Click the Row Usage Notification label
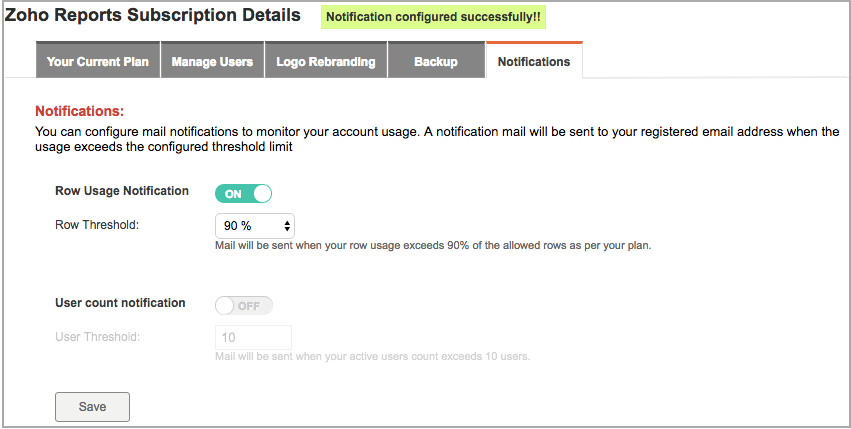The width and height of the screenshot is (851, 429). click(122, 191)
